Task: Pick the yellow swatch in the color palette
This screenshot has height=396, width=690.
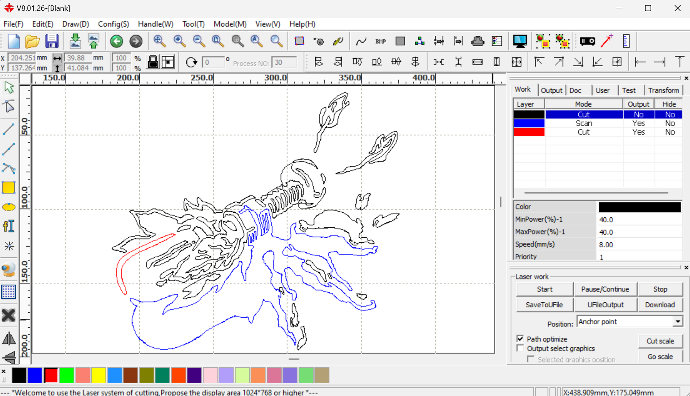Action: tap(99, 375)
